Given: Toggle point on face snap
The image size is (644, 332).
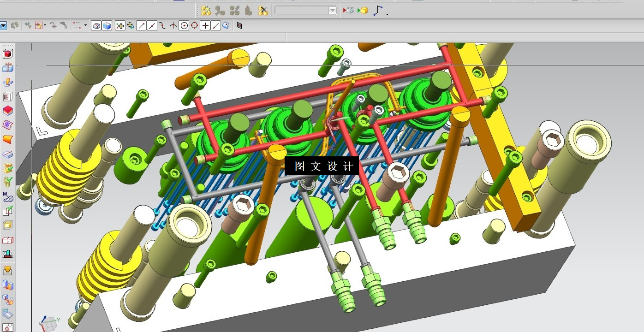Looking at the screenshot, I should [x=226, y=26].
